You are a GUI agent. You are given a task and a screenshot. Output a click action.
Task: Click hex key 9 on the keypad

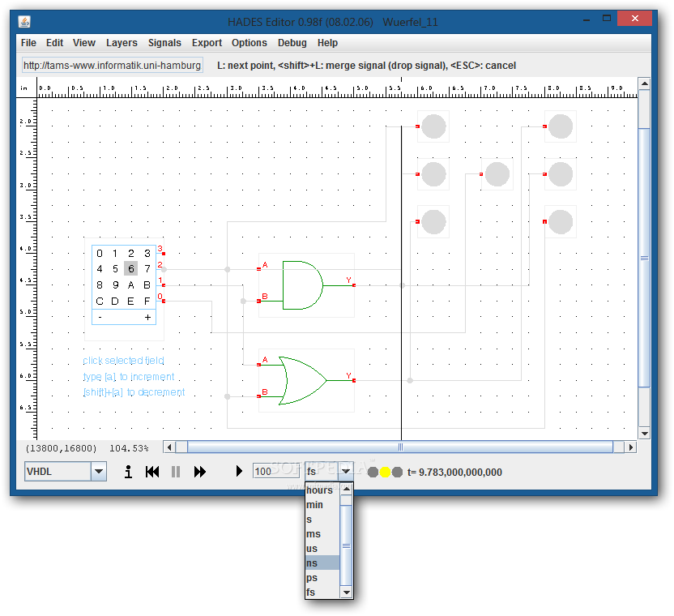[115, 284]
